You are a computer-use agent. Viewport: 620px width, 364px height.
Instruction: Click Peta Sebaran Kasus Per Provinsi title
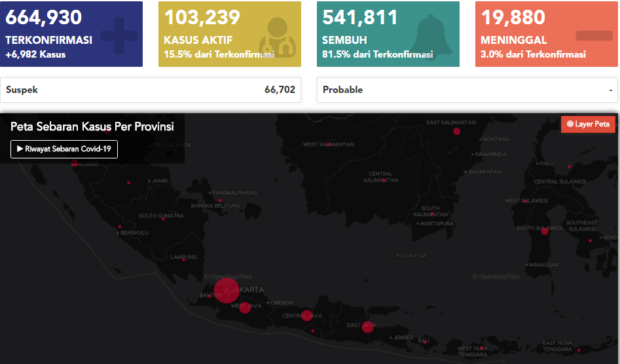92,126
